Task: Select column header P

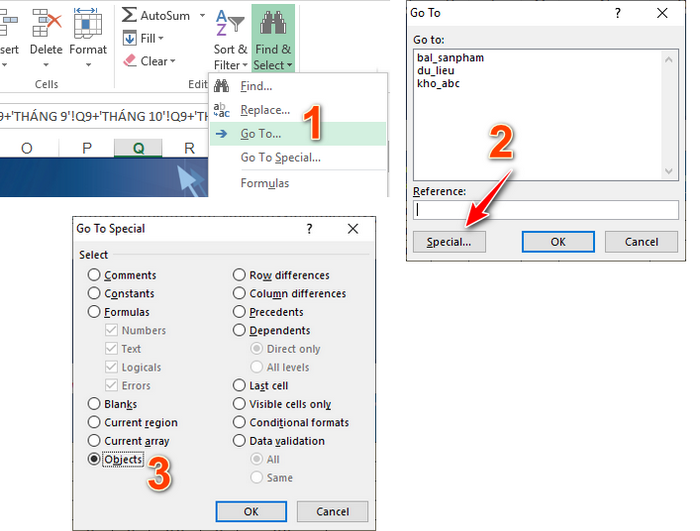Action: pyautogui.click(x=87, y=148)
